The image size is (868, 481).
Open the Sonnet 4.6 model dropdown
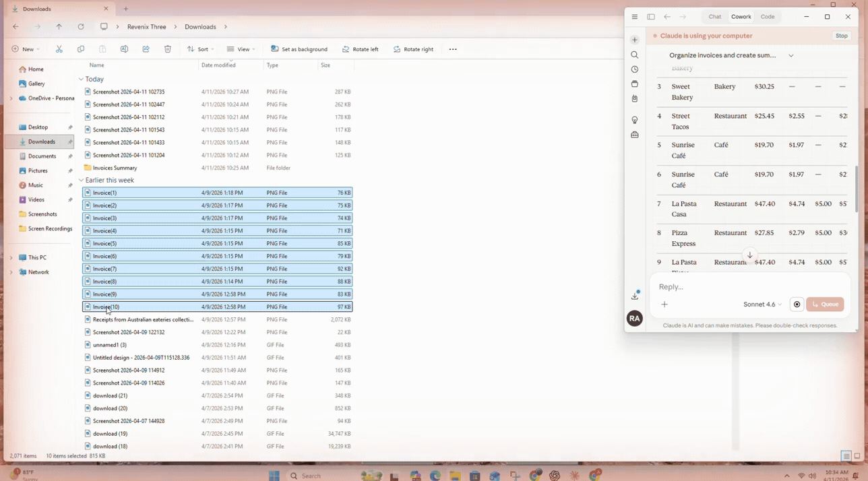(x=762, y=304)
